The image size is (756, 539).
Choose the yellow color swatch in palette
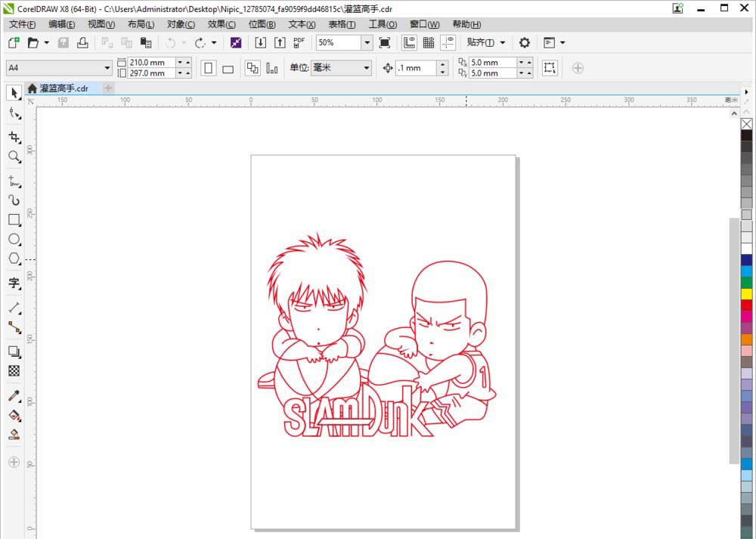[x=747, y=293]
